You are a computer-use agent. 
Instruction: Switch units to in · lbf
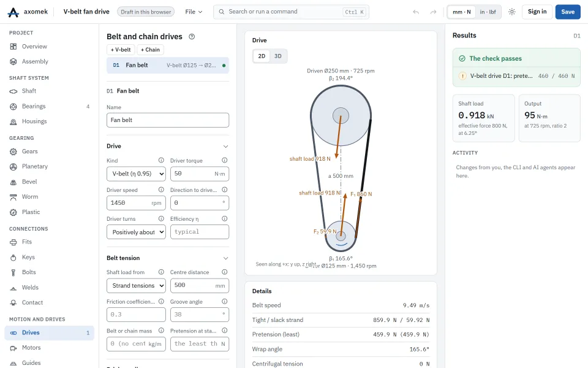(488, 12)
